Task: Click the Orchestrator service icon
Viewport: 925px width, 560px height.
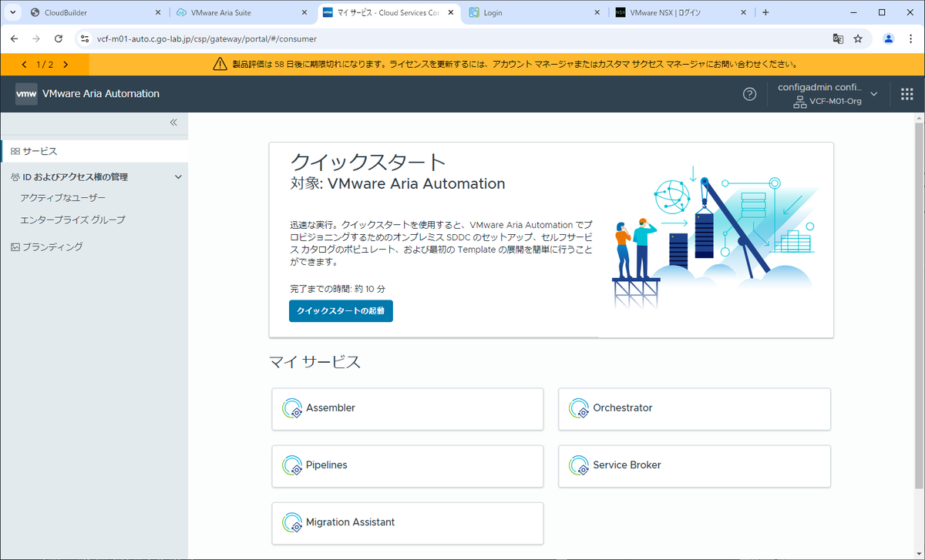Action: point(579,408)
